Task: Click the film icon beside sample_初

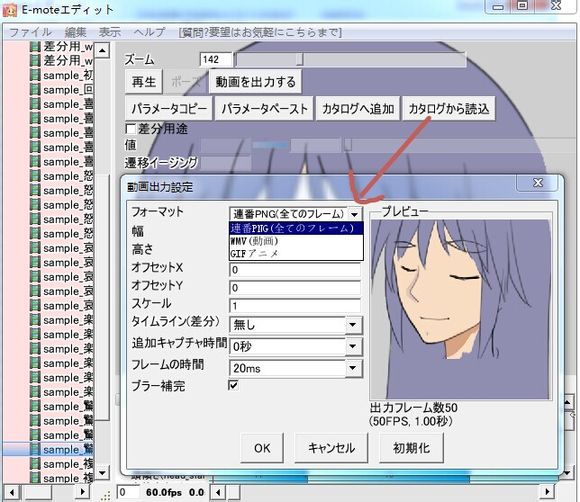Action: [35, 75]
